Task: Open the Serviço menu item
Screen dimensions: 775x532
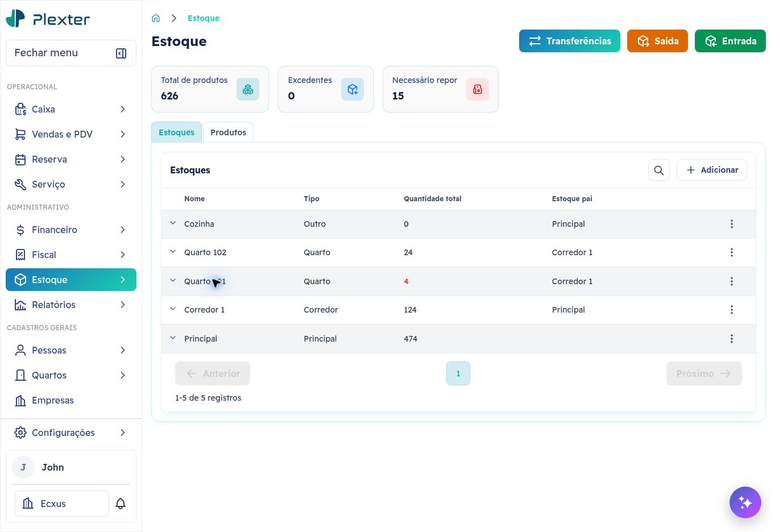Action: coord(71,184)
